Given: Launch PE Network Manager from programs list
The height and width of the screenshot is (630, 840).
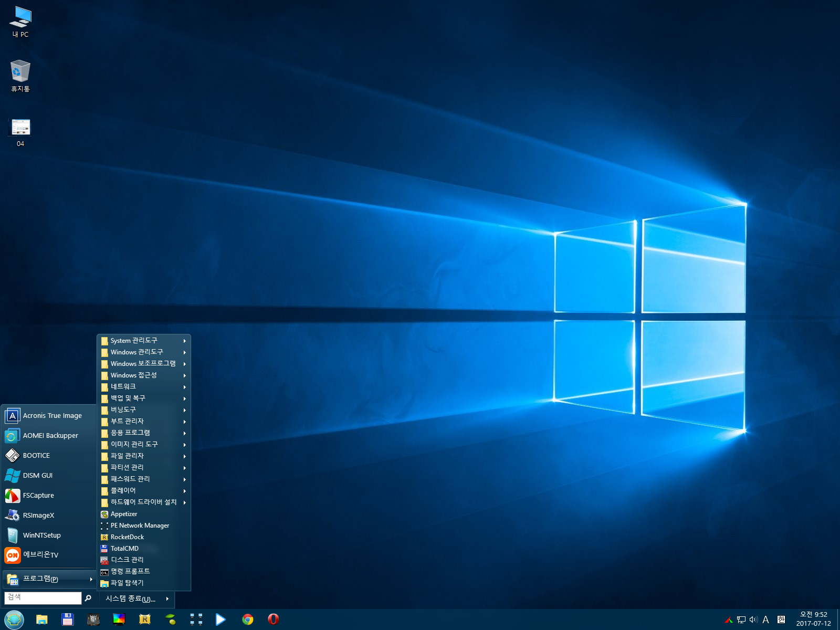Looking at the screenshot, I should [144, 526].
